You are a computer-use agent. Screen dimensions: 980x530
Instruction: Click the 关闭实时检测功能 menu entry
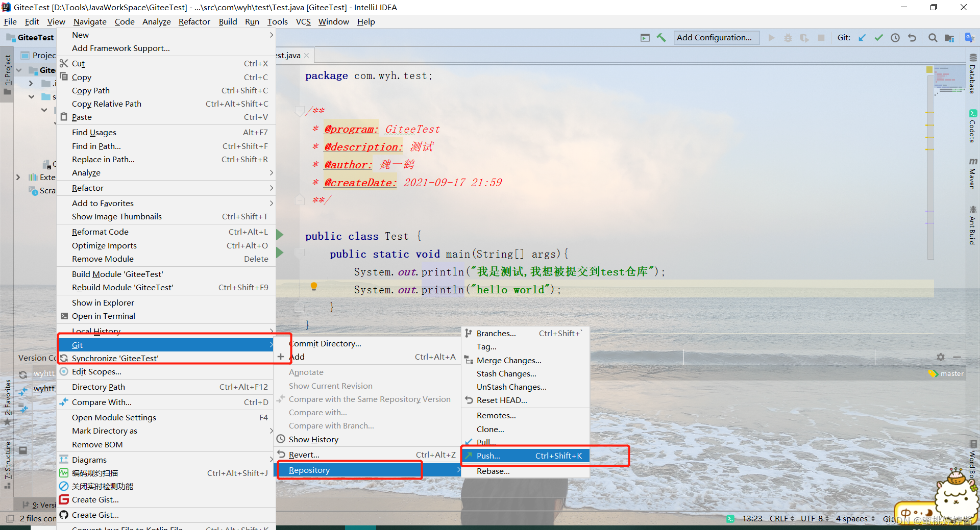coord(166,486)
